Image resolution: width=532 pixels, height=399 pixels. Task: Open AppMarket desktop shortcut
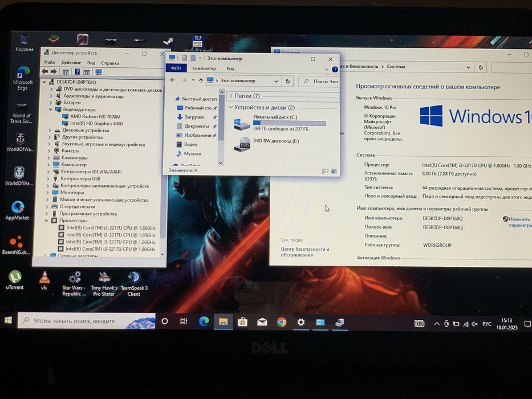pyautogui.click(x=17, y=211)
